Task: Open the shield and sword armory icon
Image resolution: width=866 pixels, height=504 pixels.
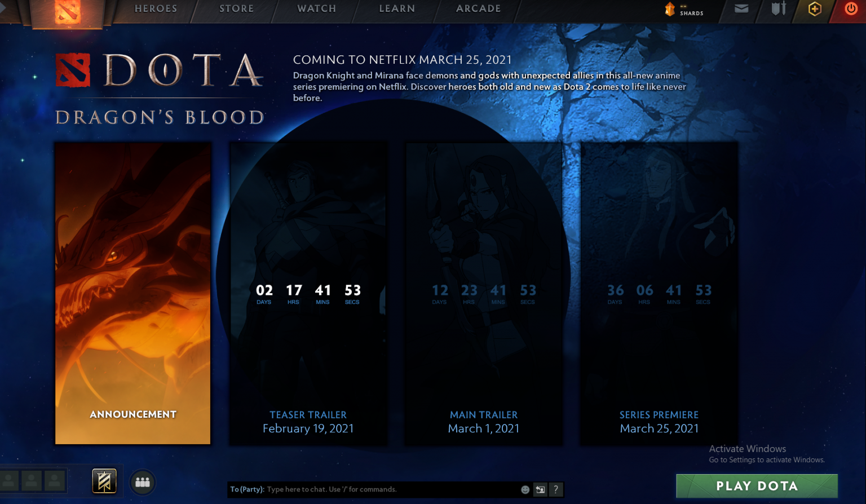Action: point(779,8)
